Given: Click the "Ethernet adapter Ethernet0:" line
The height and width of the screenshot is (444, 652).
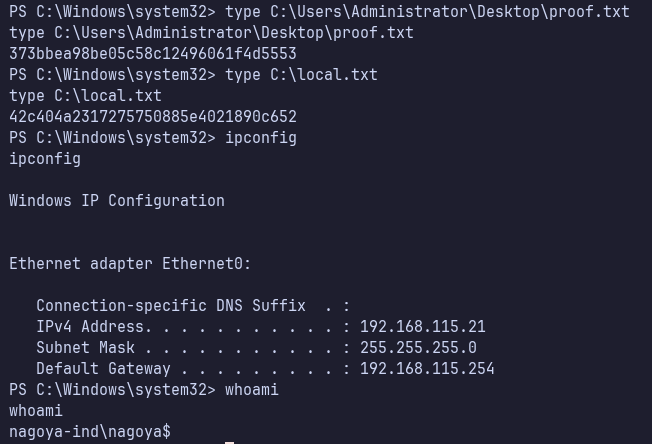Looking at the screenshot, I should click(x=130, y=264).
